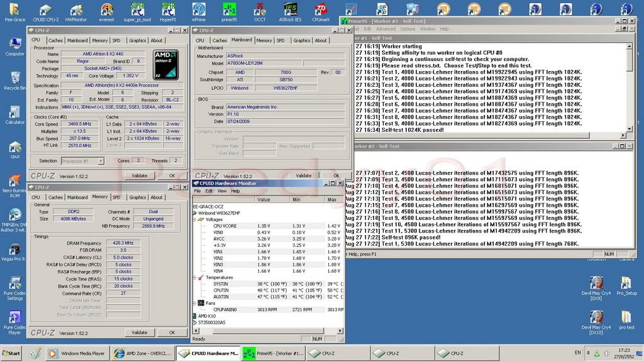Click the CPUFANIN0 row in Hardware Monitor

pos(268,309)
